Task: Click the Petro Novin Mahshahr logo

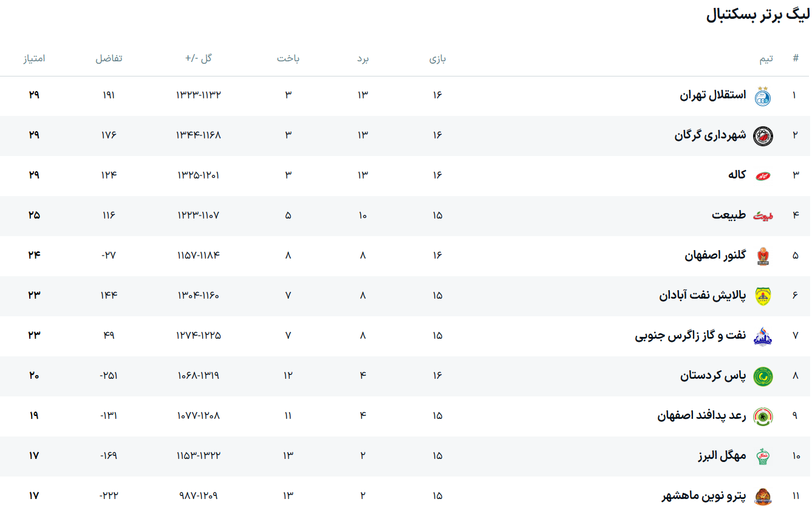Action: point(763,496)
